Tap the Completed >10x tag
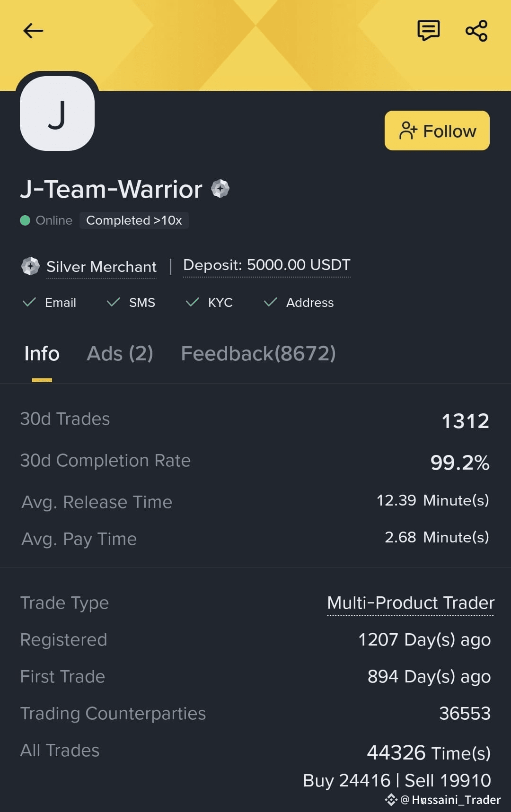The image size is (511, 812). 134,220
